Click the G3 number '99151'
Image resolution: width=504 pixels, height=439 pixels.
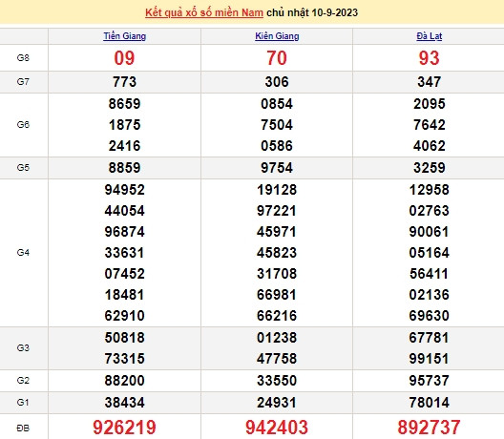tap(430, 359)
